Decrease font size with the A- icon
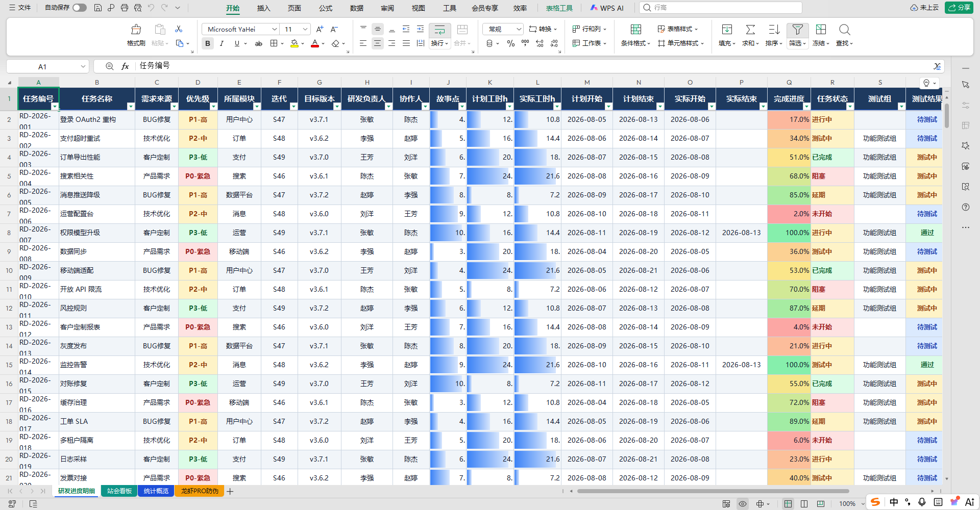980x510 pixels. click(x=334, y=29)
